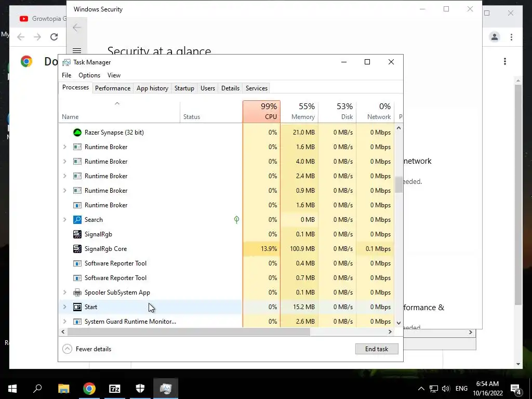Switch to Chrome on the taskbar
This screenshot has width=532, height=399.
click(89, 389)
